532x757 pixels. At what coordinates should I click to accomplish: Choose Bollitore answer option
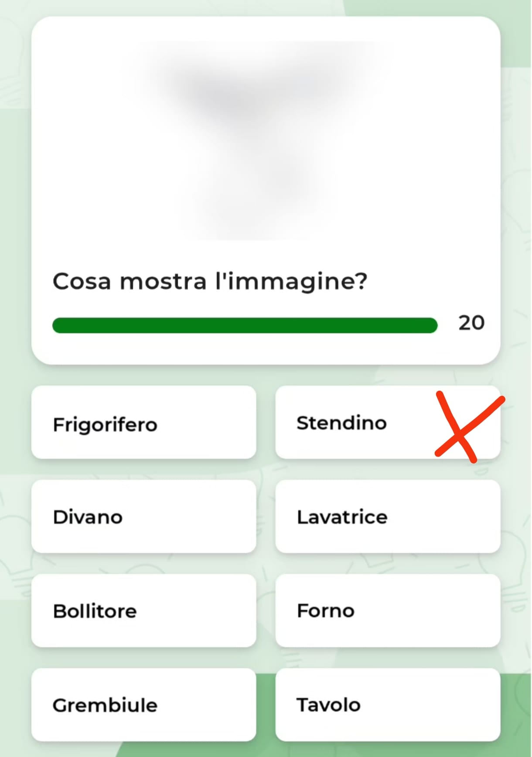coord(143,610)
